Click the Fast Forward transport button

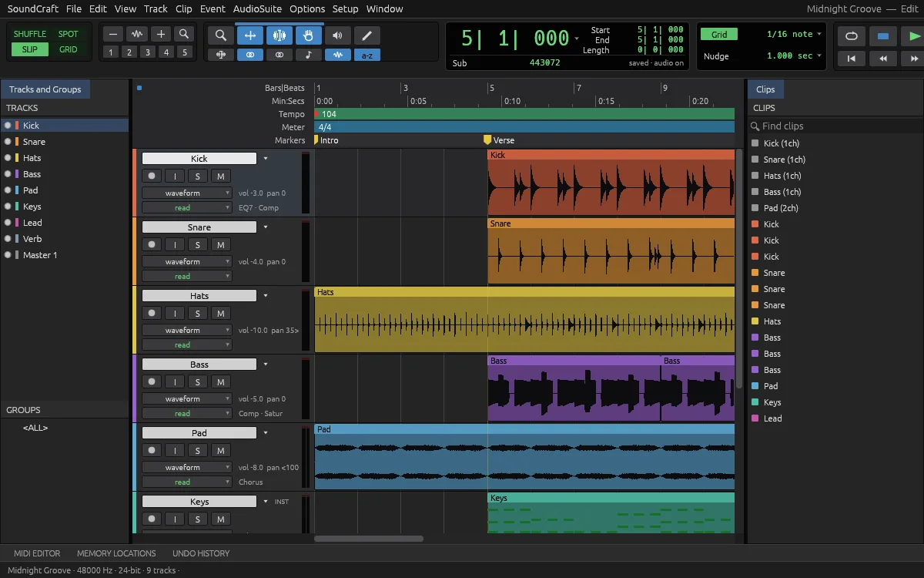(914, 59)
